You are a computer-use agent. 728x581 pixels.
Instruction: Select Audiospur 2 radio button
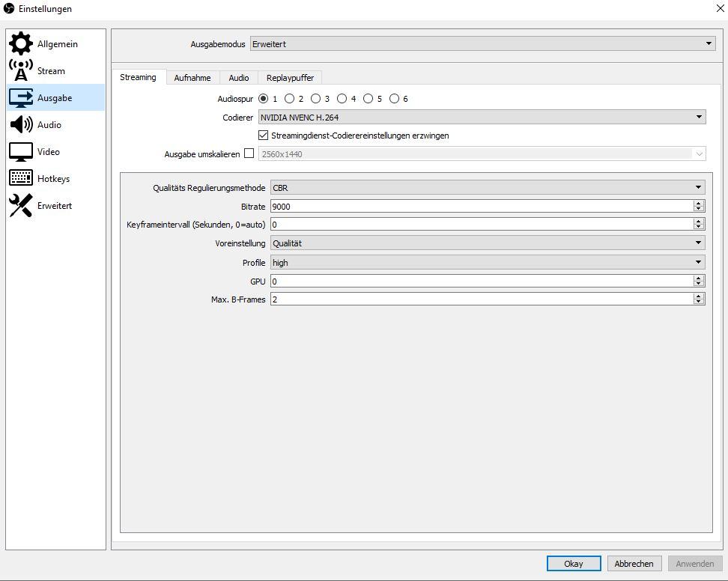point(289,98)
